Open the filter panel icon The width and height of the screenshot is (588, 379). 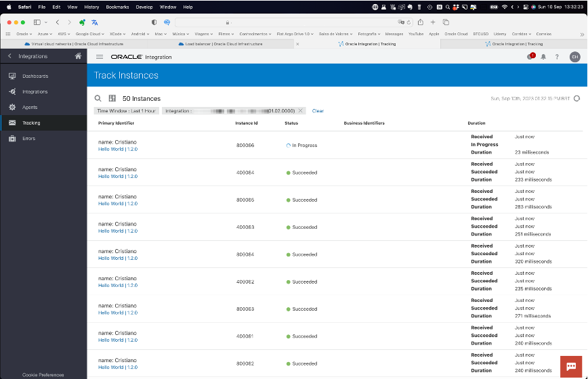(x=112, y=98)
